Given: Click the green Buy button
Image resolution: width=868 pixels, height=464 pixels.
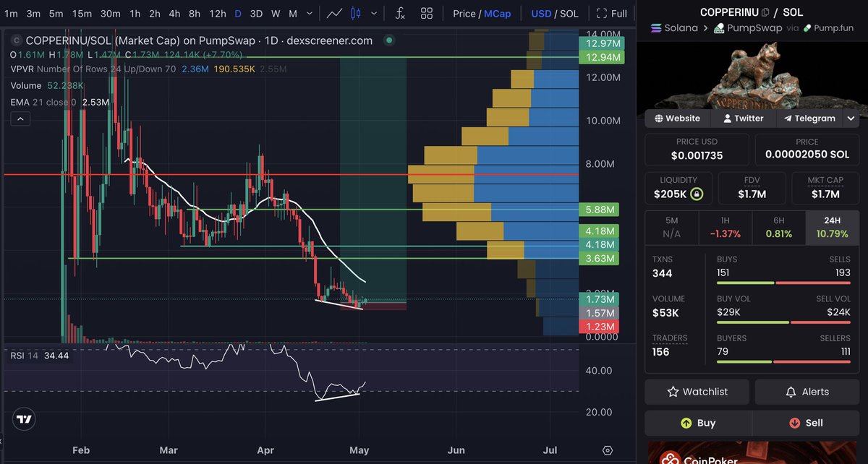Looking at the screenshot, I should click(x=698, y=423).
